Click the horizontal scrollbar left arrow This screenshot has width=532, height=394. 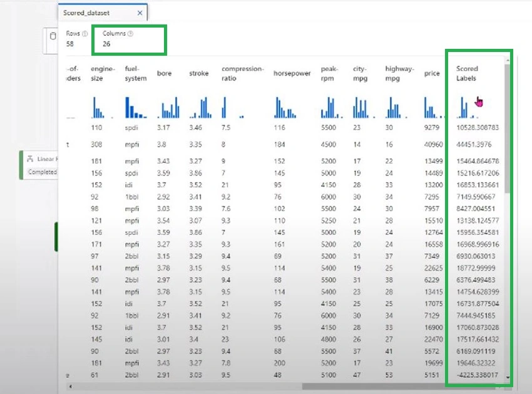(x=70, y=386)
